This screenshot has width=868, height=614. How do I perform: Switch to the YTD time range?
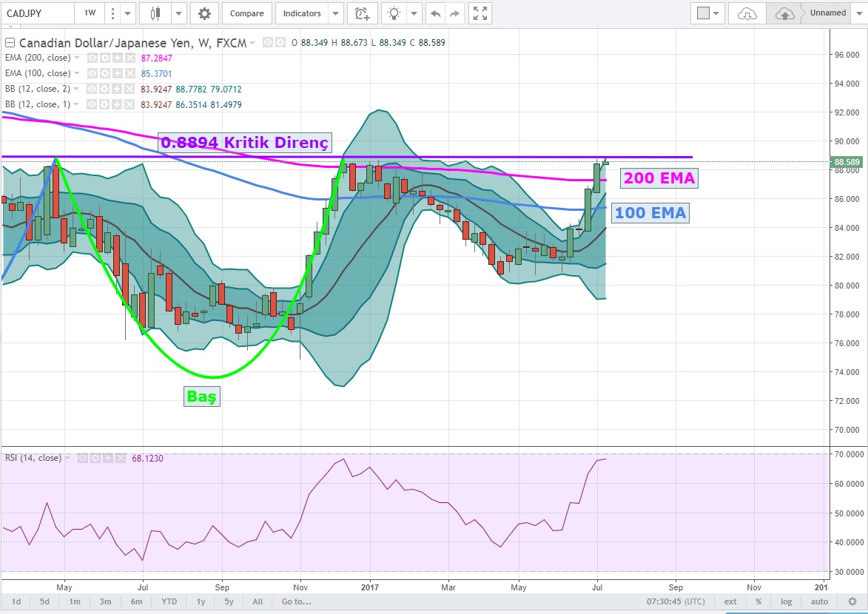point(169,601)
